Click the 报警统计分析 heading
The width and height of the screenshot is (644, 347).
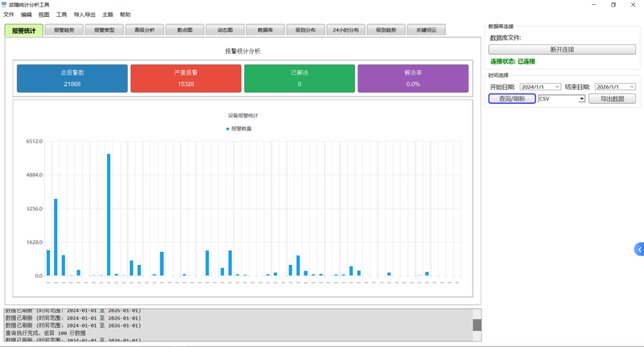[x=243, y=51]
